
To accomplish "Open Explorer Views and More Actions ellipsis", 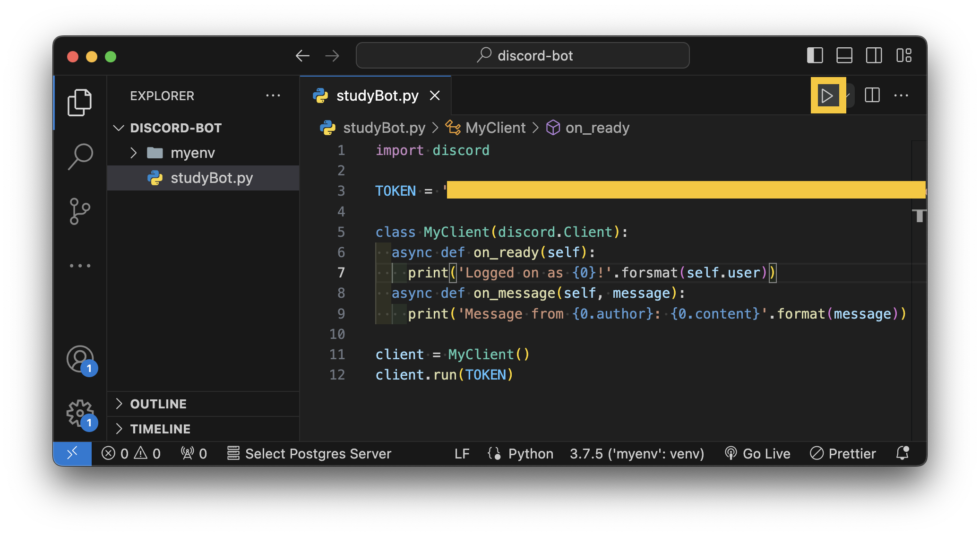I will click(x=273, y=96).
